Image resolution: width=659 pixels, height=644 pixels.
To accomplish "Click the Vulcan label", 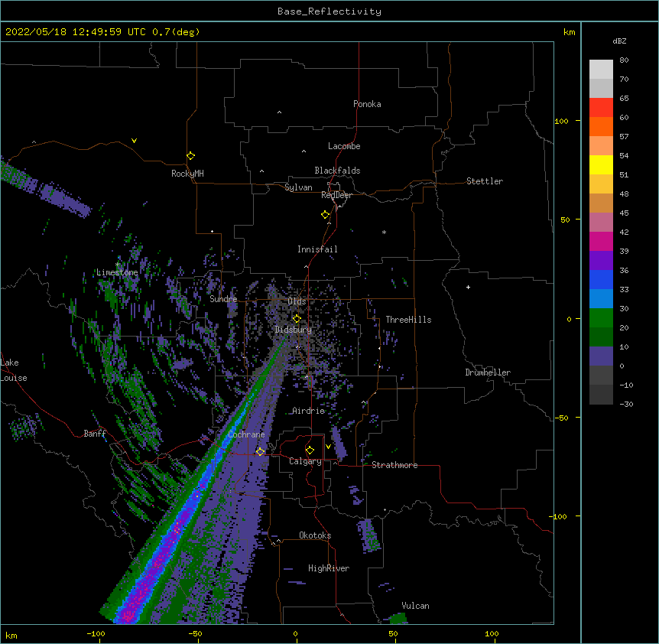I will pos(415,606).
